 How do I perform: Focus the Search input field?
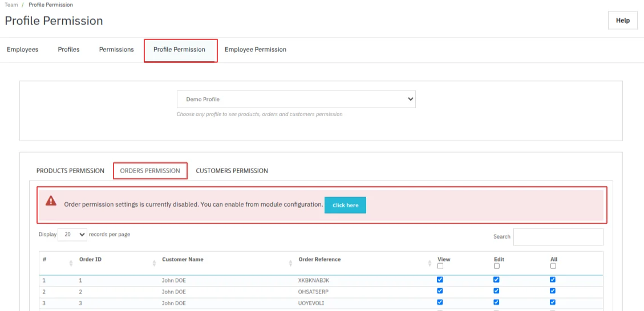click(558, 237)
